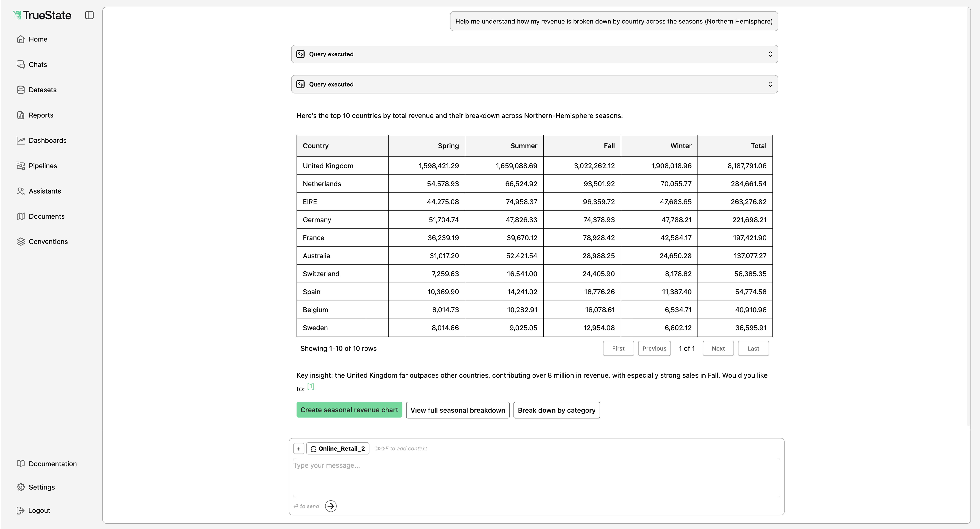
Task: Open the Reports section
Action: pyautogui.click(x=41, y=115)
